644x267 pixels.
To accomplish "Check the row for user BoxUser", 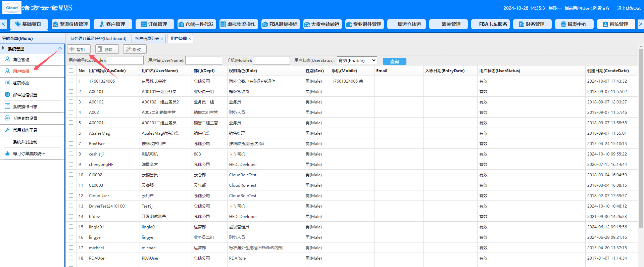I will click(x=71, y=143).
